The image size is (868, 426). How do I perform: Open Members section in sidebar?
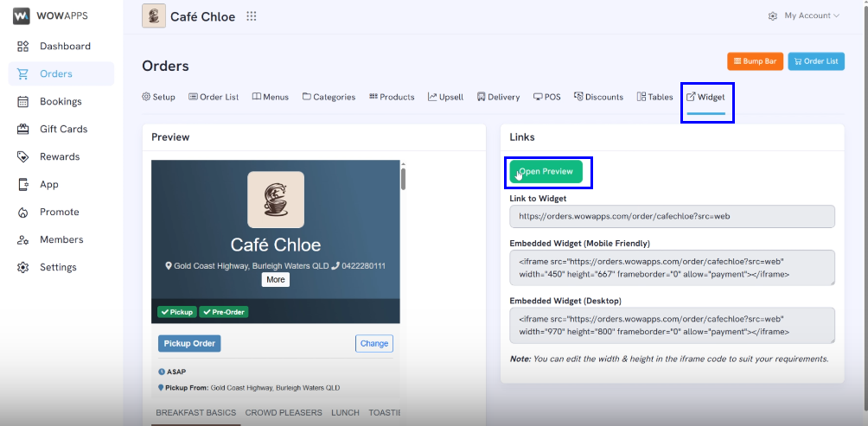[x=61, y=239]
